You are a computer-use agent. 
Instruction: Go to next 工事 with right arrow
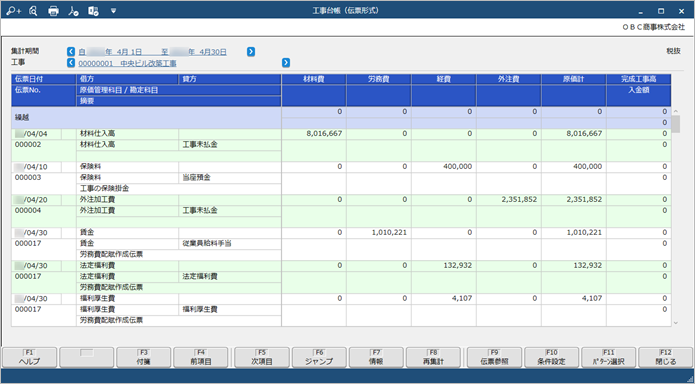[286, 63]
